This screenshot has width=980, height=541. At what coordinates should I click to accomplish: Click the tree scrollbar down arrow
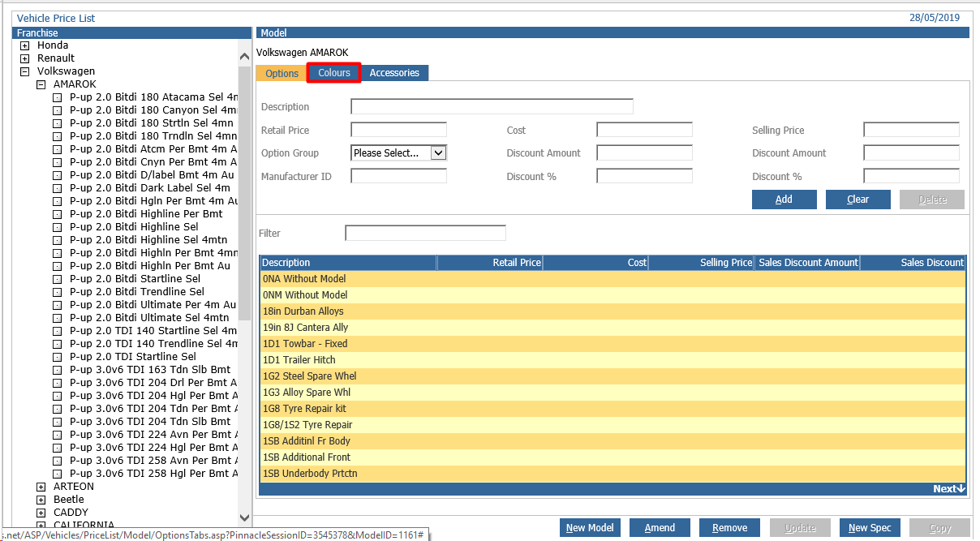(x=244, y=517)
